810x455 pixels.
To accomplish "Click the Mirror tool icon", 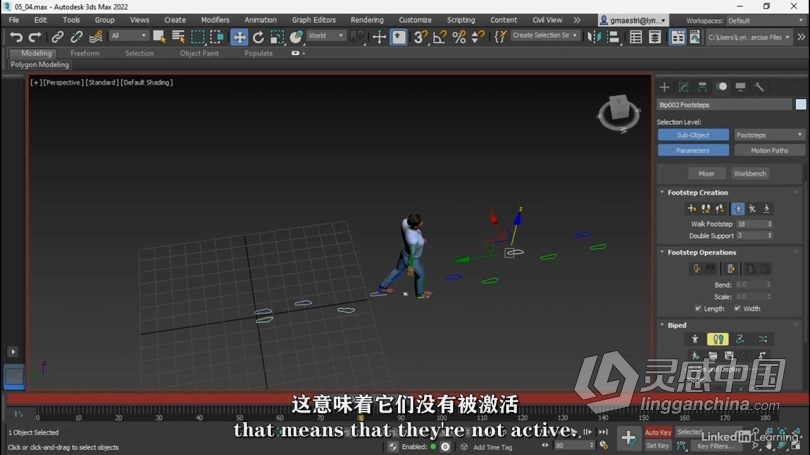I will (594, 37).
